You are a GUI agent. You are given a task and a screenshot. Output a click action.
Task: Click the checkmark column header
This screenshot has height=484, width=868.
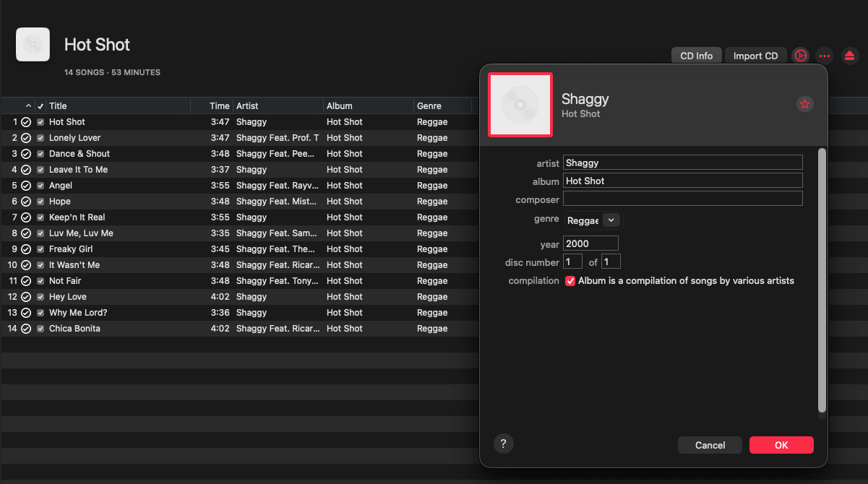point(40,106)
